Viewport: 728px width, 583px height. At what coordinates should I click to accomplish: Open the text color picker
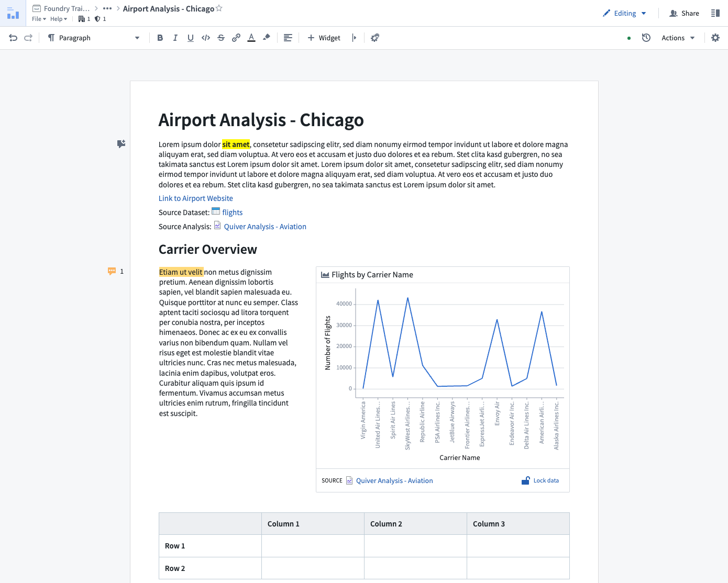click(251, 38)
